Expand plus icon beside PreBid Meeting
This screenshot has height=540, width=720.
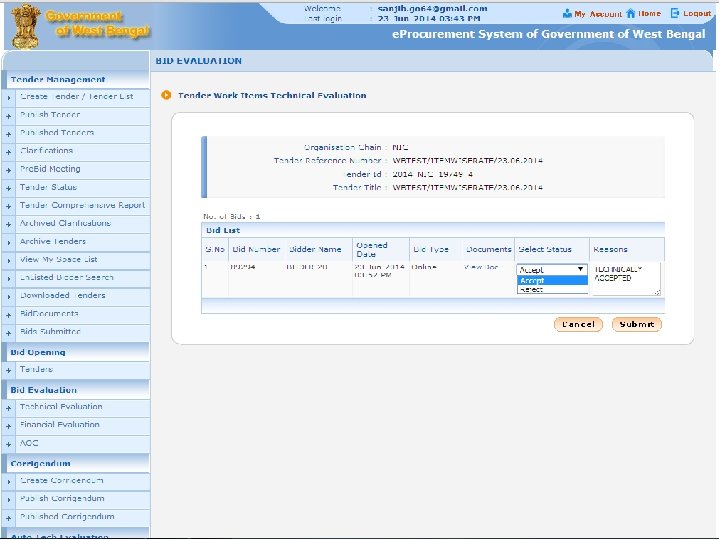(x=8, y=170)
